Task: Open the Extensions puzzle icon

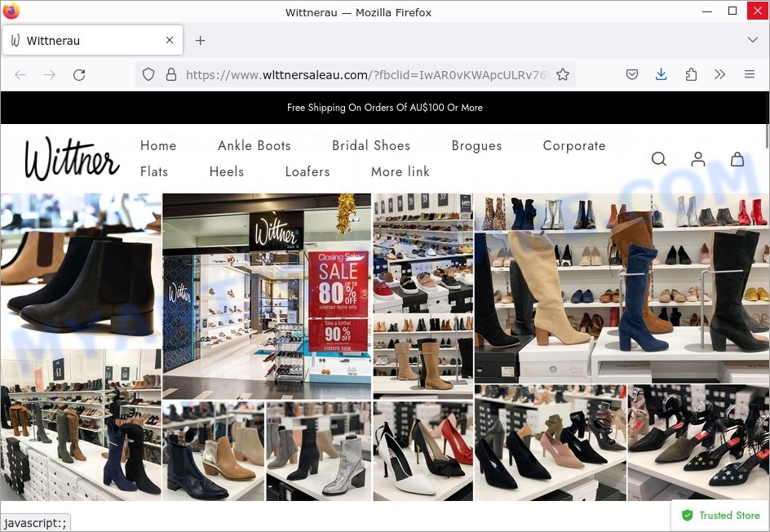Action: point(691,75)
